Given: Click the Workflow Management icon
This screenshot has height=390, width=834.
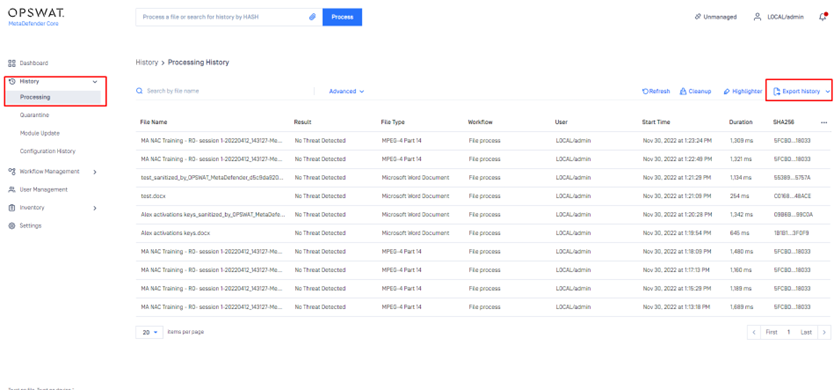Looking at the screenshot, I should pyautogui.click(x=12, y=171).
